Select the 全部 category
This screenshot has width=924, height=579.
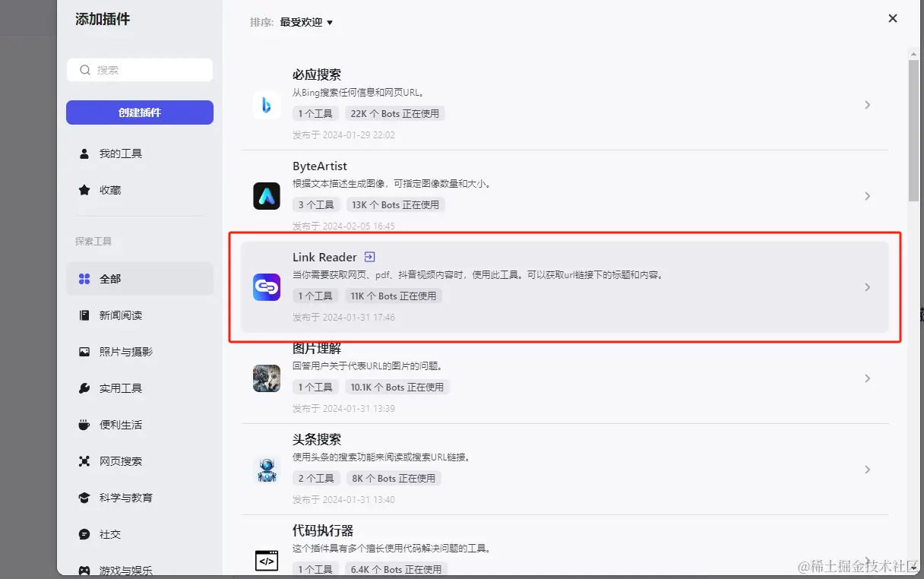click(x=140, y=279)
